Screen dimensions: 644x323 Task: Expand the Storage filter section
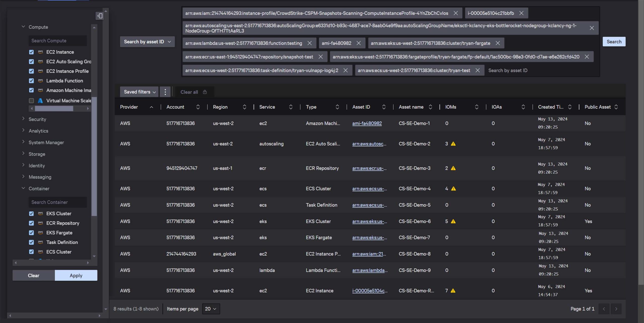coord(23,153)
